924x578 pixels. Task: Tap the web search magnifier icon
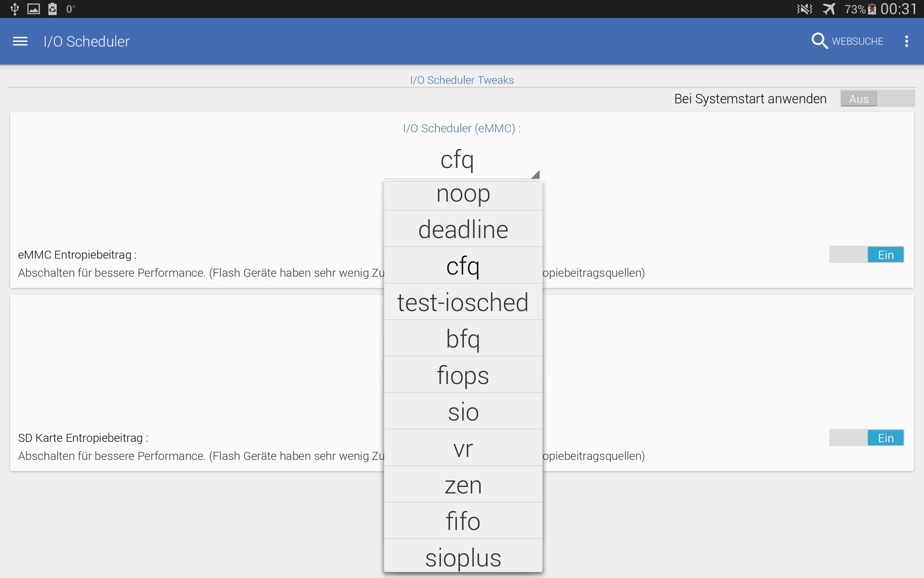point(819,41)
